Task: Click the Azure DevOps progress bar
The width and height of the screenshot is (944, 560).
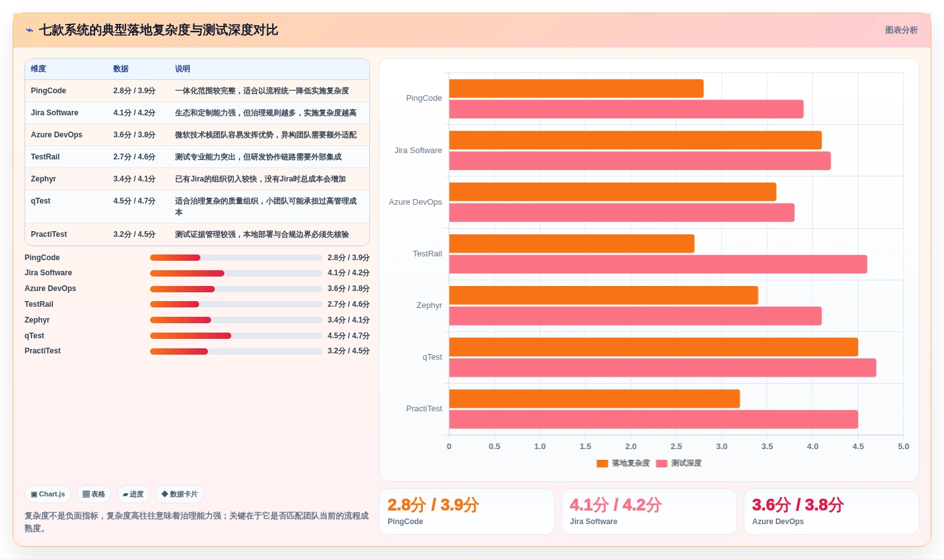Action: pos(236,289)
